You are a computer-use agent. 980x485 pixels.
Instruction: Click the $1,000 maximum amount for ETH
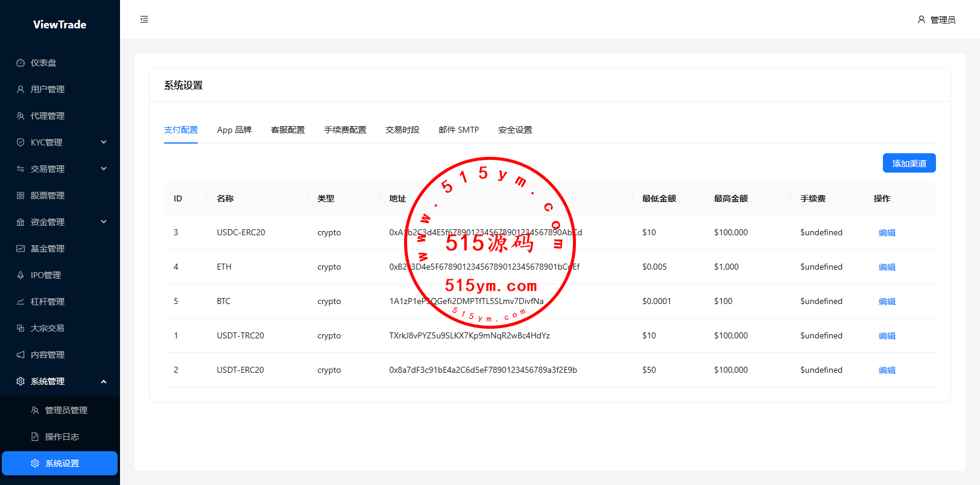point(726,267)
